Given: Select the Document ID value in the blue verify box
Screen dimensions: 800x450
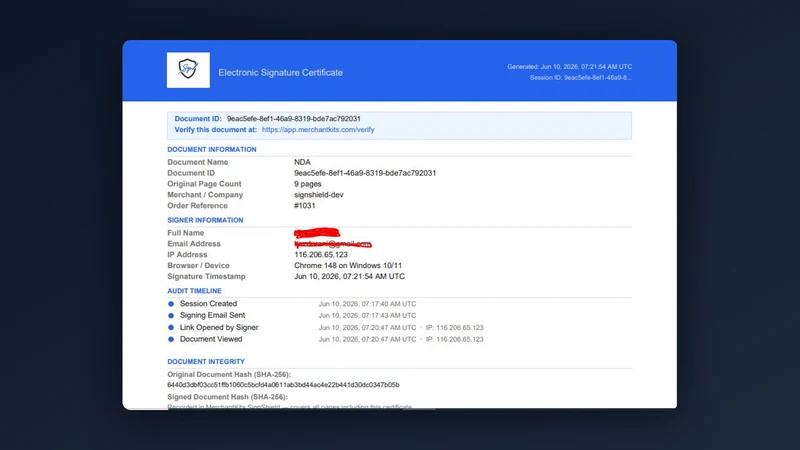Looking at the screenshot, I should click(x=294, y=118).
